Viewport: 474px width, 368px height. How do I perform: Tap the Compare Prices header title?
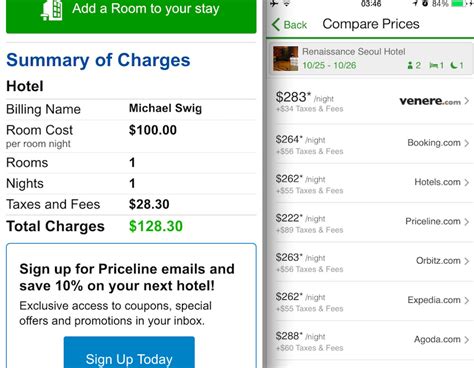[x=371, y=24]
